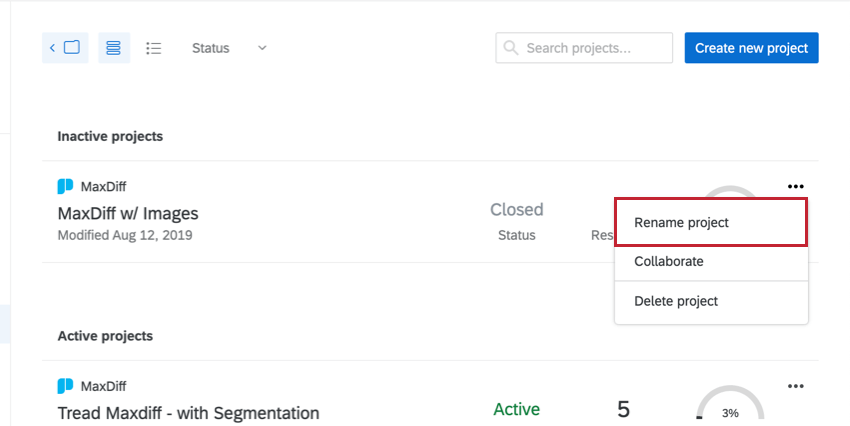Click the Create new project button

click(x=751, y=48)
